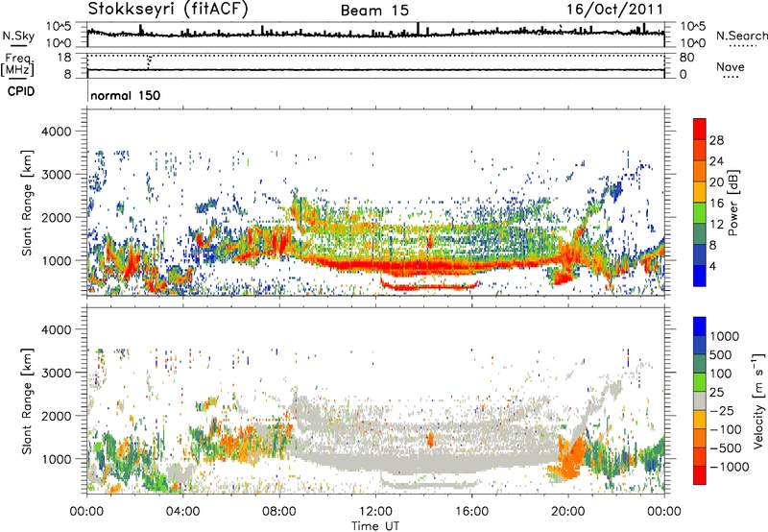Click the Velocity colorbar
The height and width of the screenshot is (532, 768).
point(700,400)
